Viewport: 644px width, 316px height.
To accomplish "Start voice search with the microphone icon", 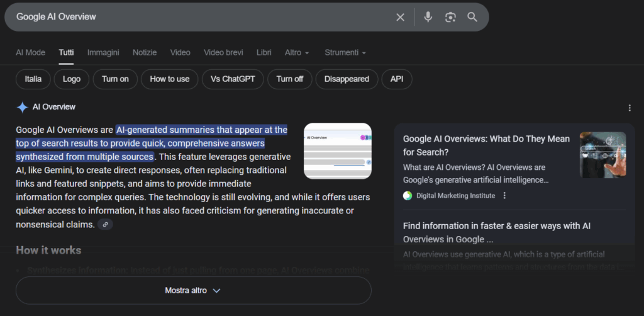I will point(428,17).
